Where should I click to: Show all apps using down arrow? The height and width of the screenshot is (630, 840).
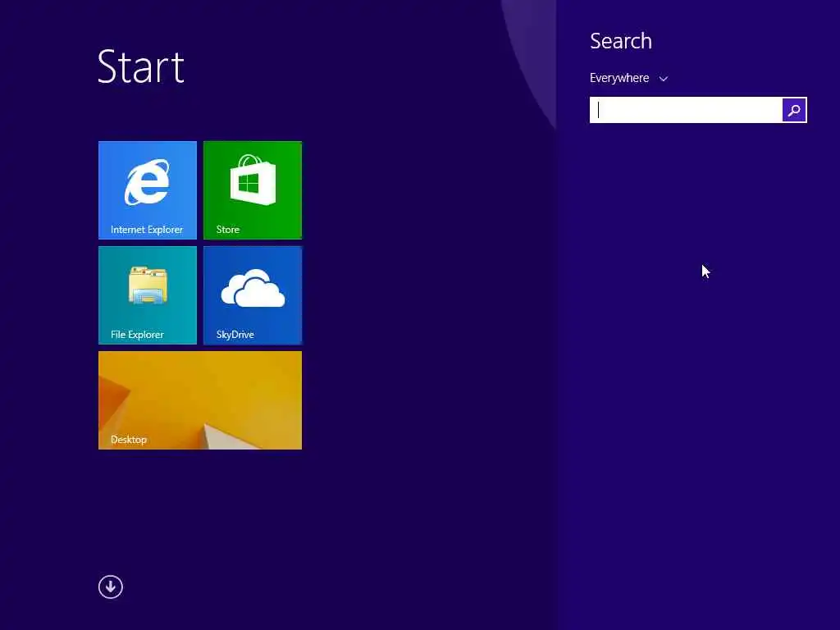pyautogui.click(x=111, y=587)
